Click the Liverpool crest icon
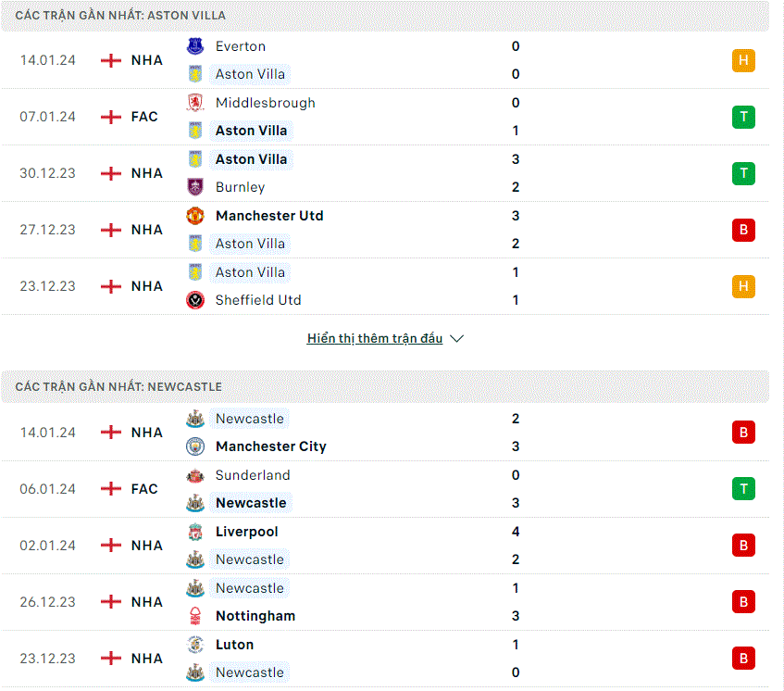The height and width of the screenshot is (691, 784). (195, 532)
